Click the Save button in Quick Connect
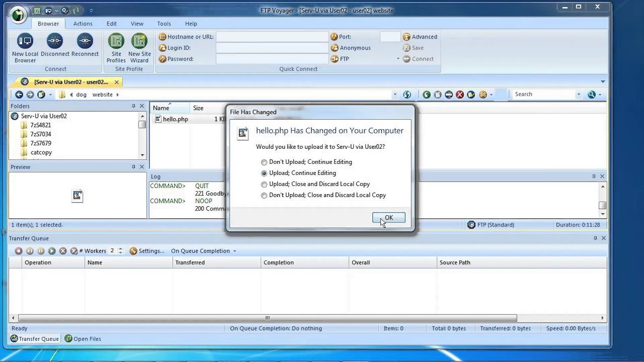 pos(414,48)
